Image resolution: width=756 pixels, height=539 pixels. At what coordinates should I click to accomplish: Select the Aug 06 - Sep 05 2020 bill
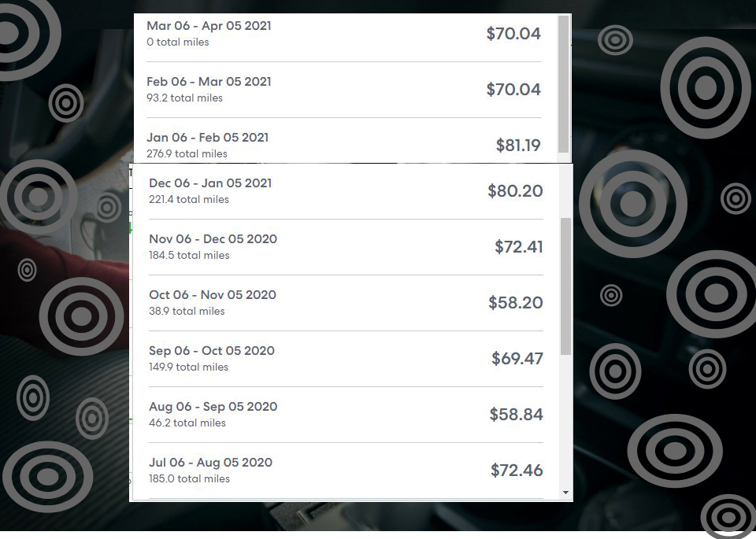[346, 415]
